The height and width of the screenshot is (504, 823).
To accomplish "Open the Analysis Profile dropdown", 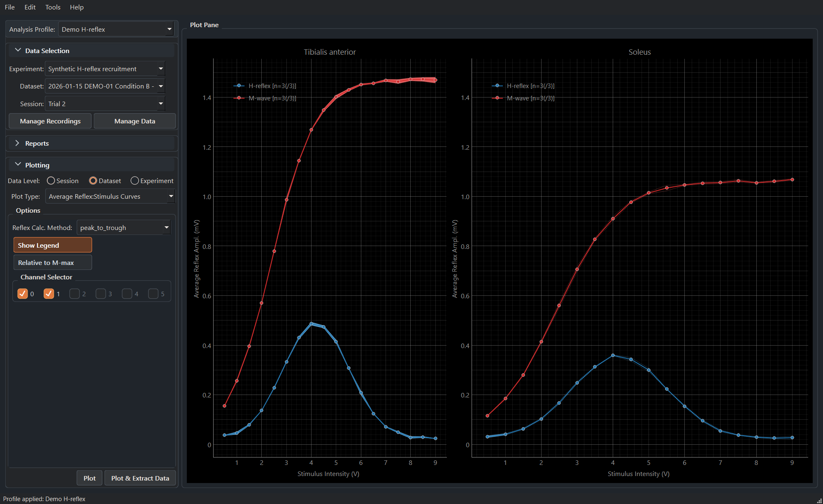I will point(116,29).
